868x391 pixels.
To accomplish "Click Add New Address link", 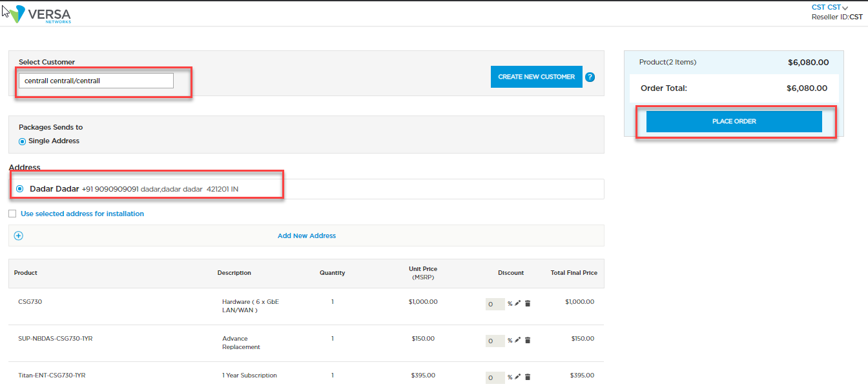I will coord(307,236).
